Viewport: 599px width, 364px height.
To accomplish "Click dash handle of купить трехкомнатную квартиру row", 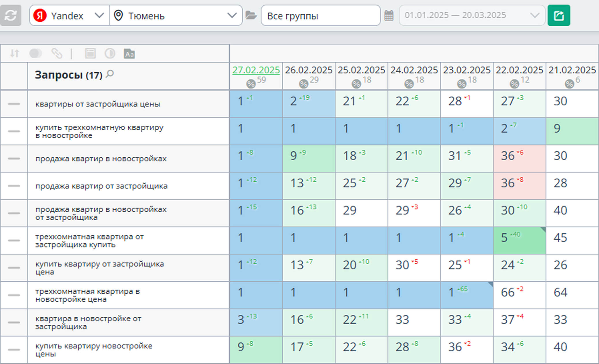I will pos(14,131).
